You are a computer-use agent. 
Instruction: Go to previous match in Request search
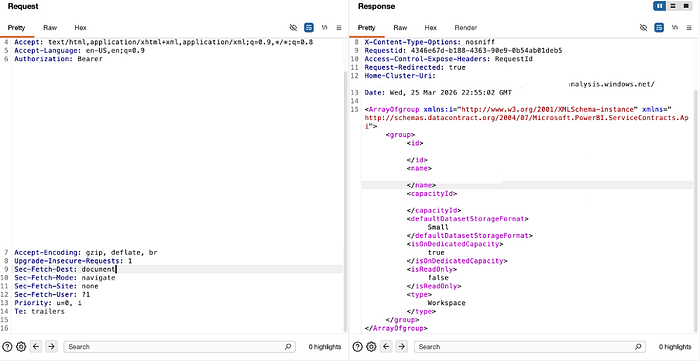pyautogui.click(x=37, y=346)
